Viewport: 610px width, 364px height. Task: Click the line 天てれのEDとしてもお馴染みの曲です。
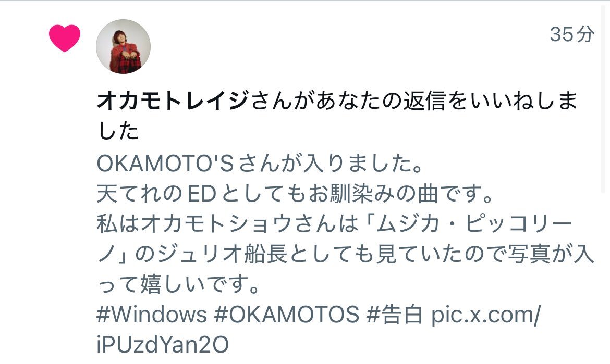295,194
